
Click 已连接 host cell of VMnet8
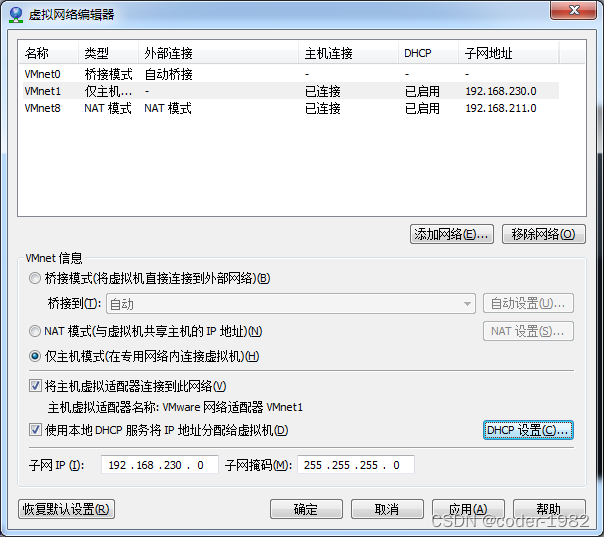coord(323,108)
